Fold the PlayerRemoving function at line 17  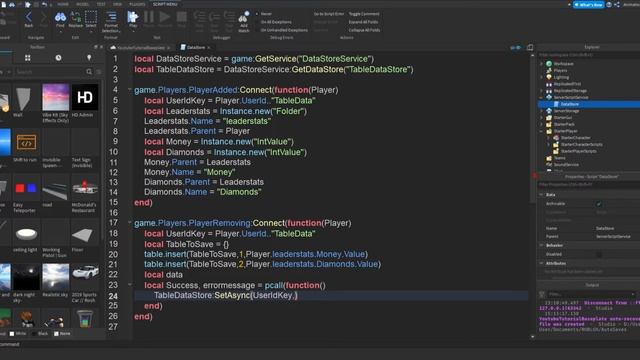pos(130,223)
